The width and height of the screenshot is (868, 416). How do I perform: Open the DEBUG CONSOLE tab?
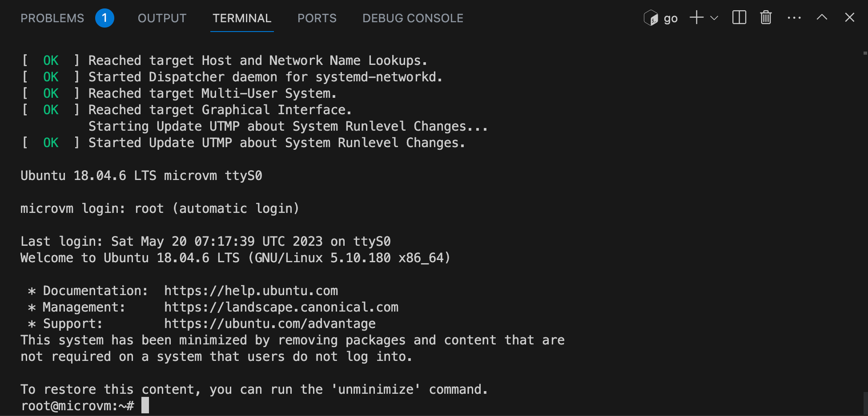pyautogui.click(x=413, y=18)
